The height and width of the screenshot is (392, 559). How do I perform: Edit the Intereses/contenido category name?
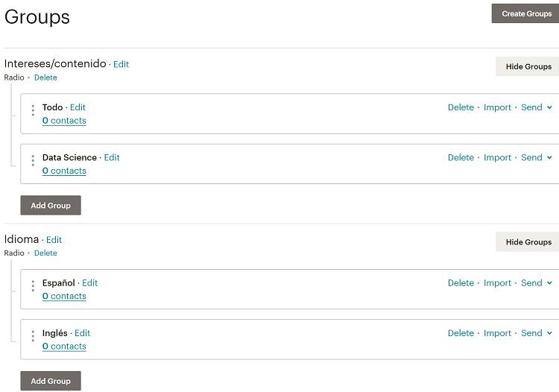tap(121, 64)
